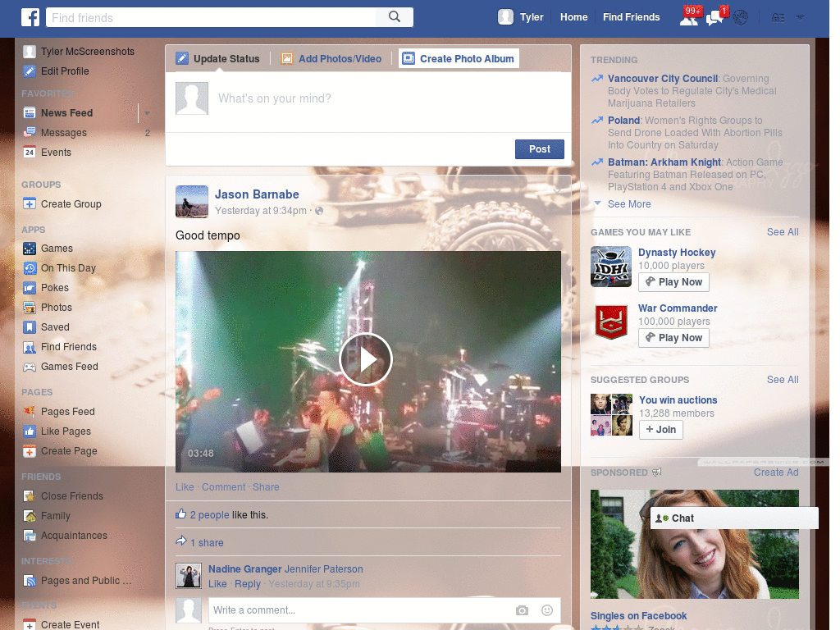Viewport: 840px width, 630px height.
Task: View the 2 people who like this
Action: click(209, 515)
